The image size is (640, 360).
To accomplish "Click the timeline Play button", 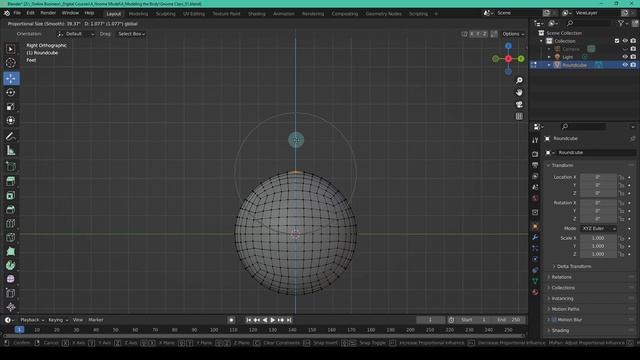I will pyautogui.click(x=273, y=320).
